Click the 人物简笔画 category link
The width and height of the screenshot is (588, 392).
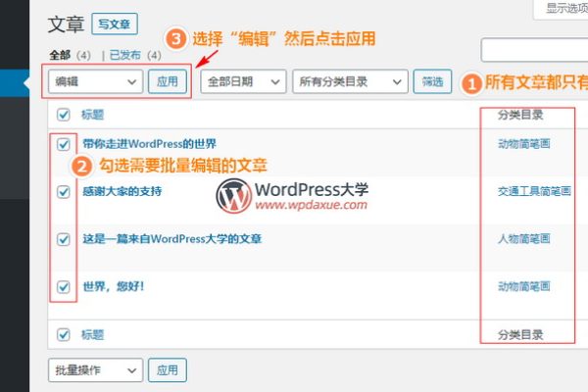point(524,239)
